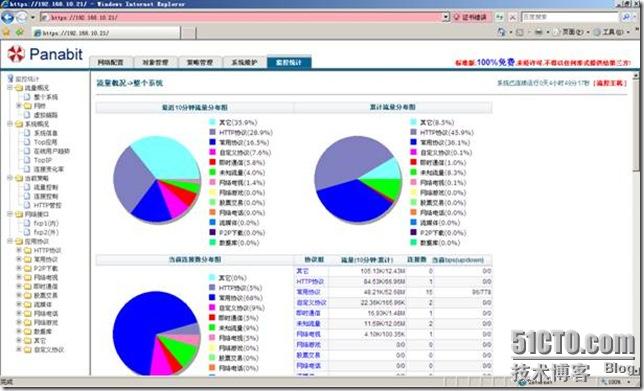Click the Panabit logo
The width and height of the screenshot is (644, 391).
[x=45, y=54]
